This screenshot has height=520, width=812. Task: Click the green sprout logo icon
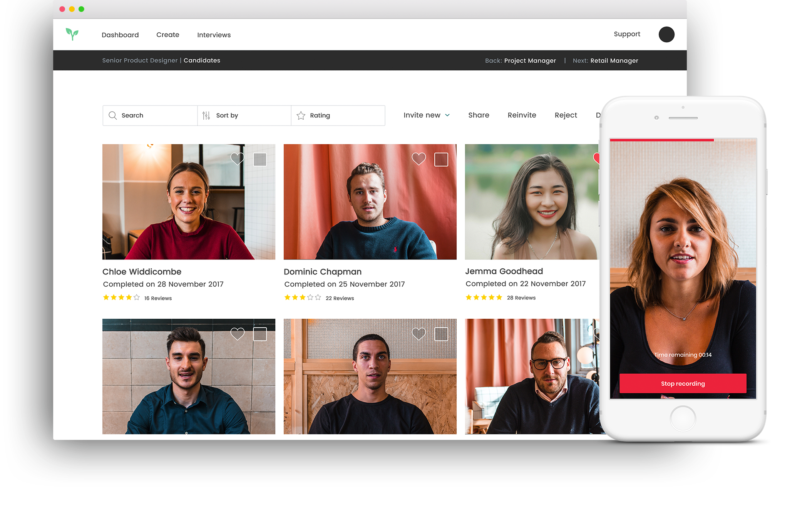(x=72, y=34)
